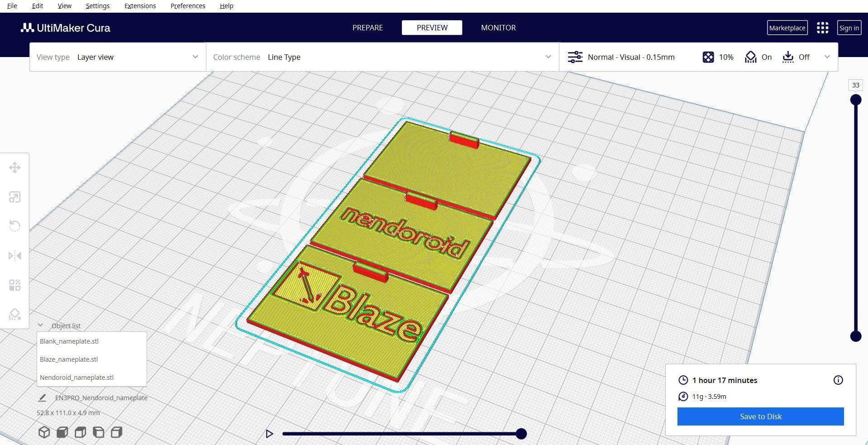Screen dimensions: 868x445
Task: Open the Extensions menu
Action: 140,6
